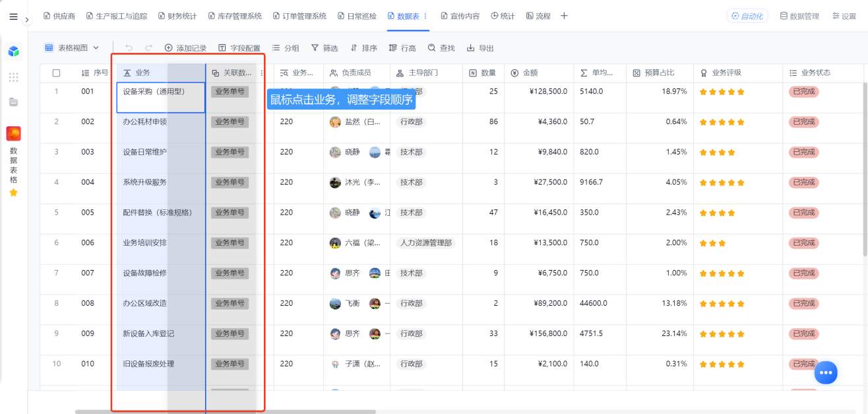Open the 供应商 tab
Screen dimensions: 868x414
point(59,16)
